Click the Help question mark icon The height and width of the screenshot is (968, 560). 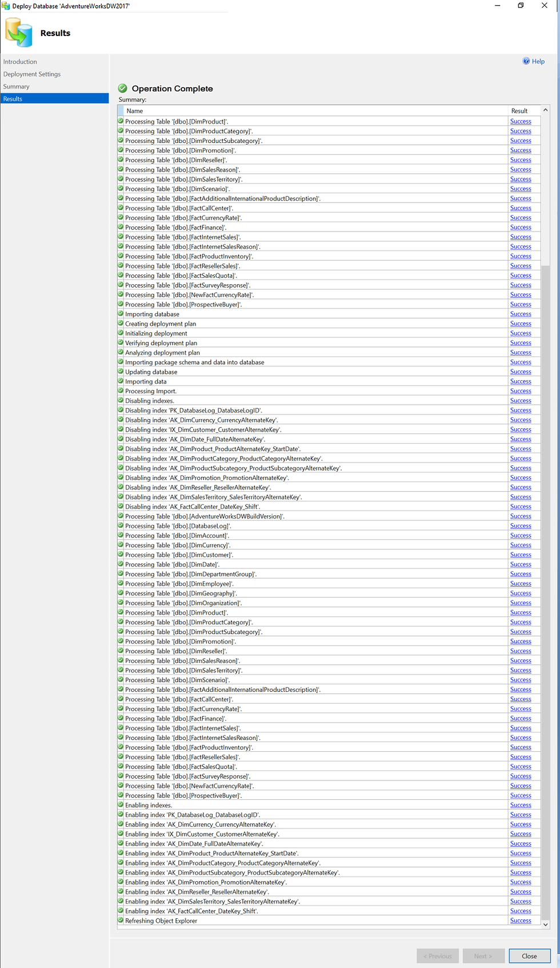[526, 61]
